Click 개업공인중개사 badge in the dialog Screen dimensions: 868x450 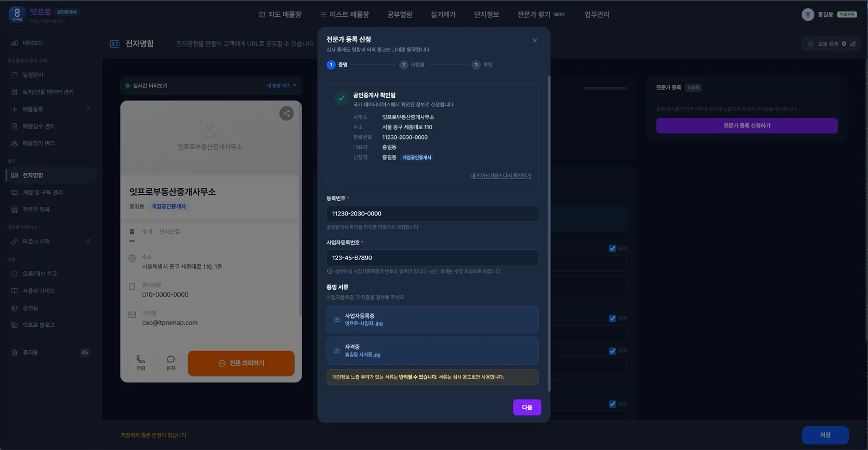(417, 157)
